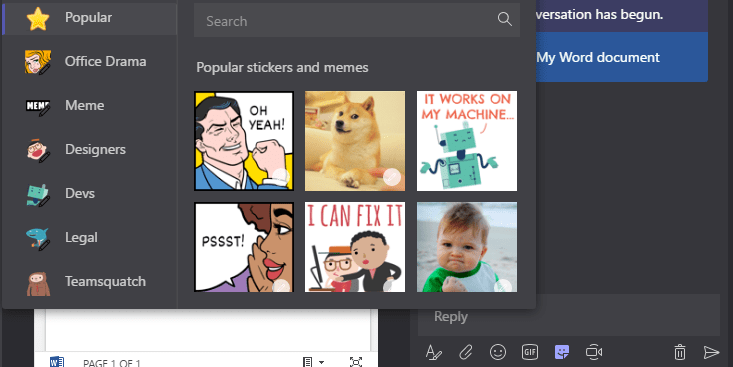The width and height of the screenshot is (733, 367).
Task: Click the Popular stickers and memes heading
Action: [282, 67]
